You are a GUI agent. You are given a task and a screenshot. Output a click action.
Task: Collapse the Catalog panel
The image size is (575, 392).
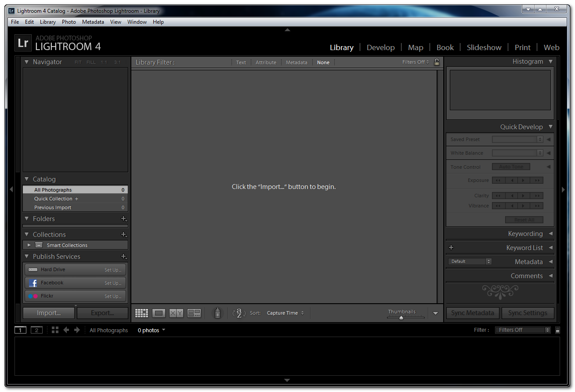tap(27, 179)
